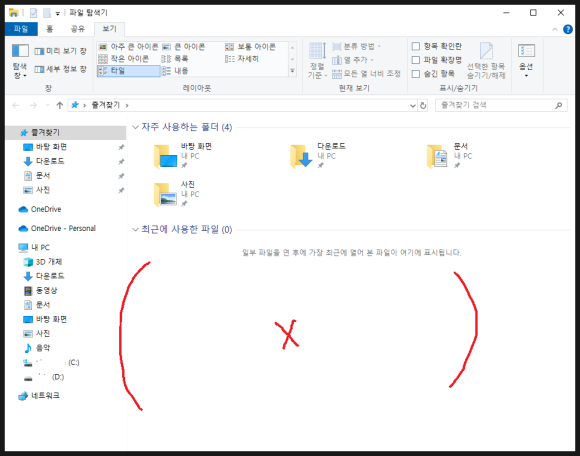This screenshot has height=456, width=580.
Task: Select 큰 아이콘 layout
Action: 184,47
